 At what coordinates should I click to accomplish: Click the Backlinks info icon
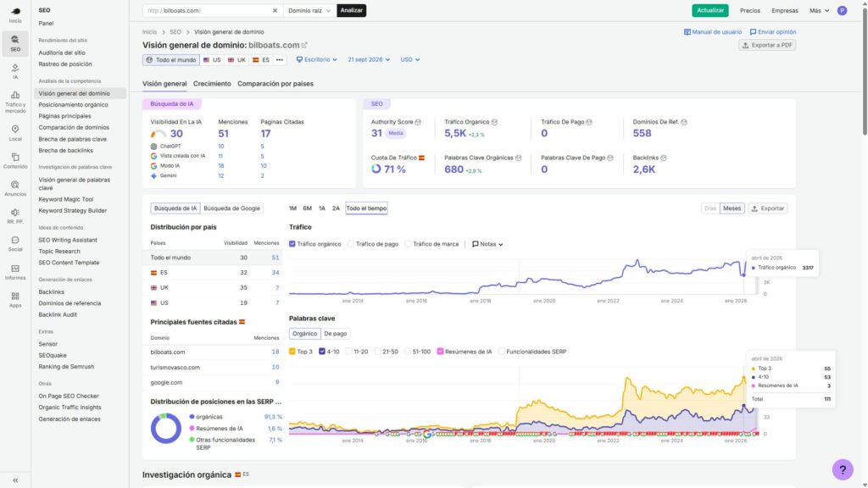tap(664, 158)
